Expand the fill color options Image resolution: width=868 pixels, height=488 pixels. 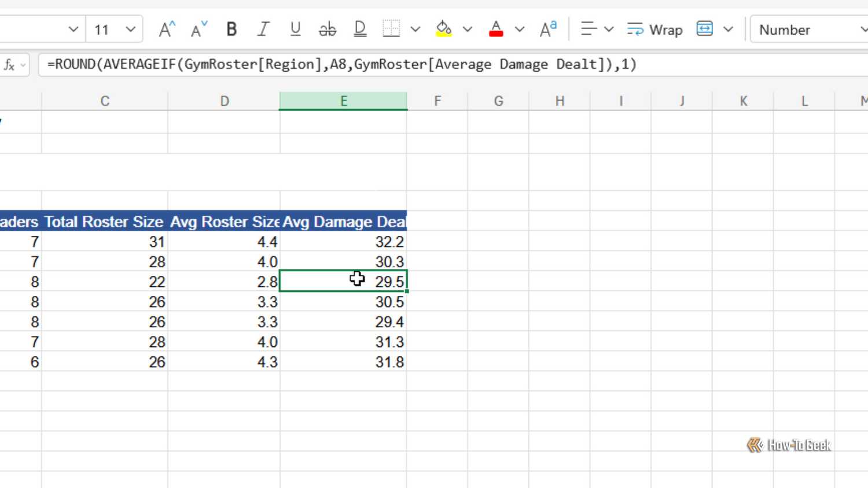(468, 29)
